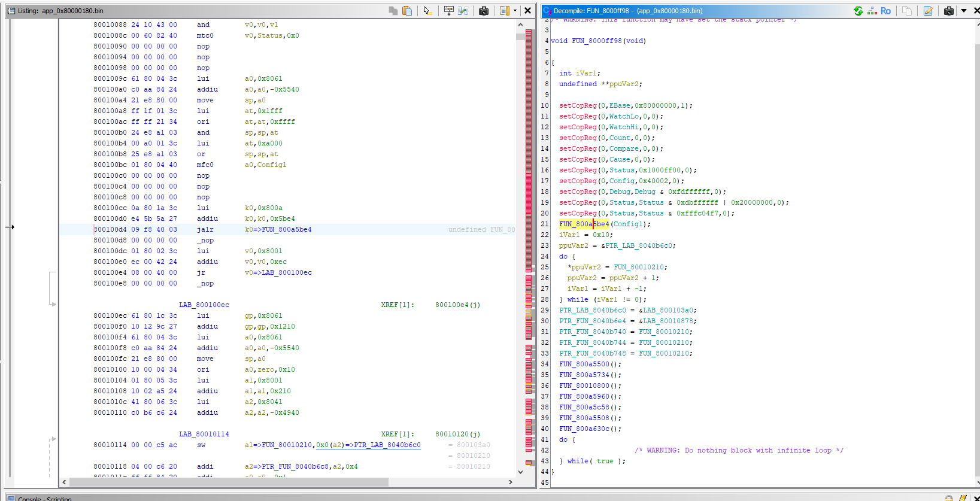
Task: Click the LAB_80010114 label in Listing
Action: click(204, 434)
